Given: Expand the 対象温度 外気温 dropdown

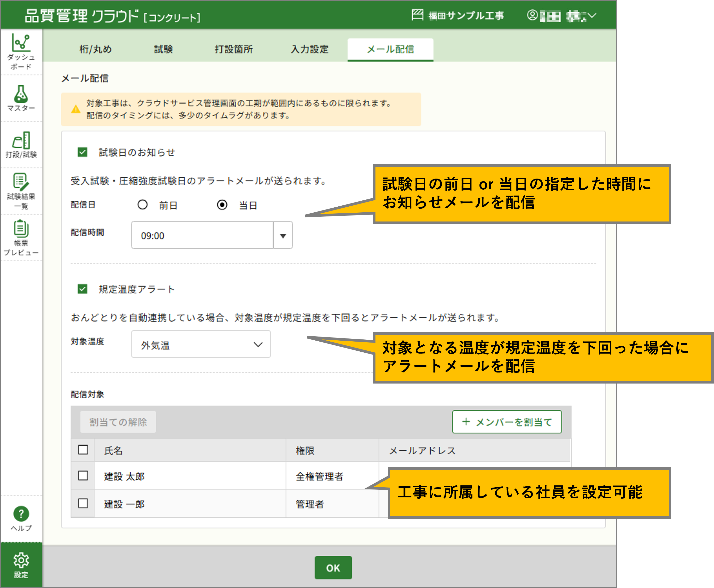Looking at the screenshot, I should pos(201,344).
